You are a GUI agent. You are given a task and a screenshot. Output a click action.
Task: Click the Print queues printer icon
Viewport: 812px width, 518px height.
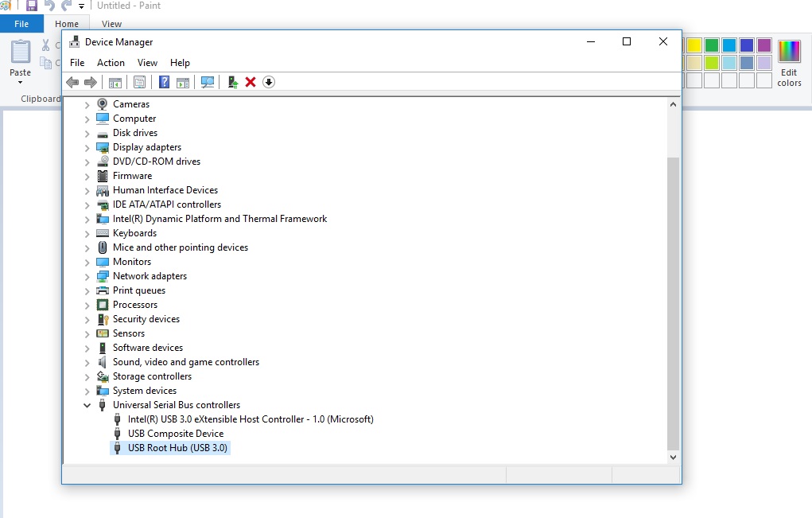[103, 290]
